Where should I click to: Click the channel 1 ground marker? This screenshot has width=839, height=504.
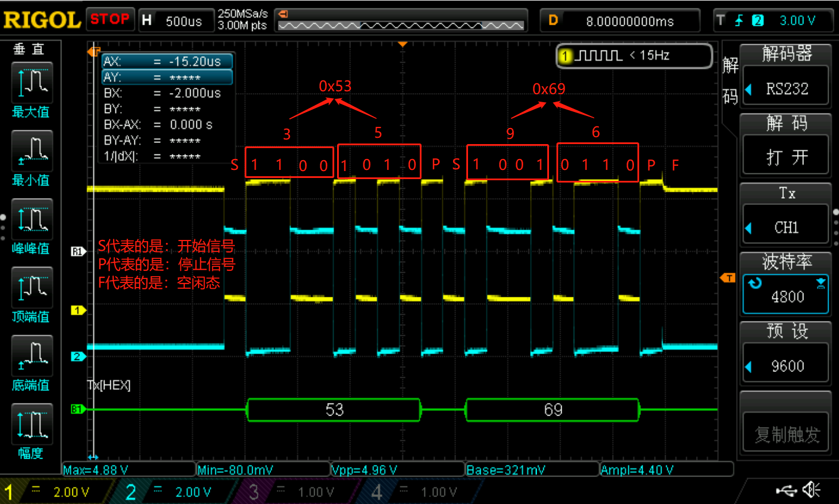pos(78,311)
